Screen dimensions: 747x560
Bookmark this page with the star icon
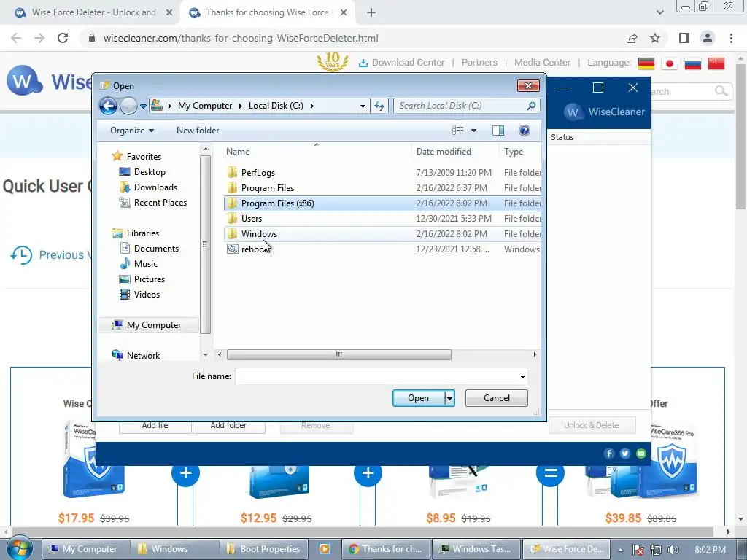click(655, 38)
